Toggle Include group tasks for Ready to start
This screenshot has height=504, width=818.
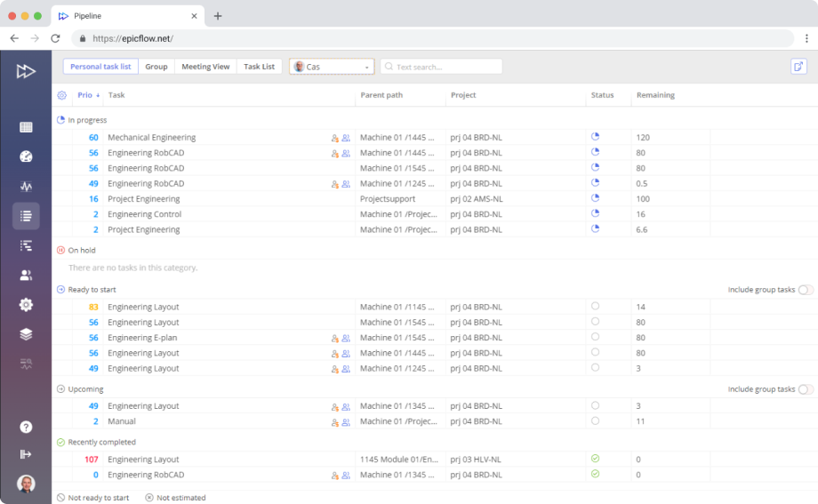point(806,290)
